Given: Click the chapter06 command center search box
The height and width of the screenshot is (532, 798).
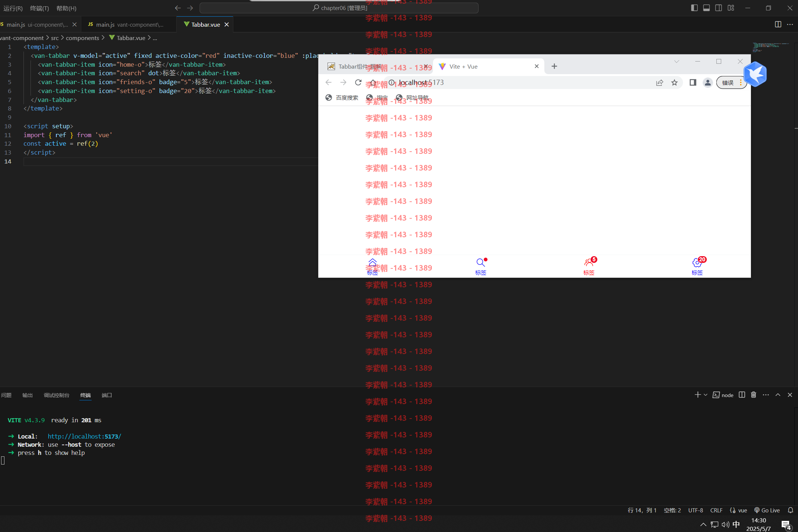Looking at the screenshot, I should tap(339, 8).
